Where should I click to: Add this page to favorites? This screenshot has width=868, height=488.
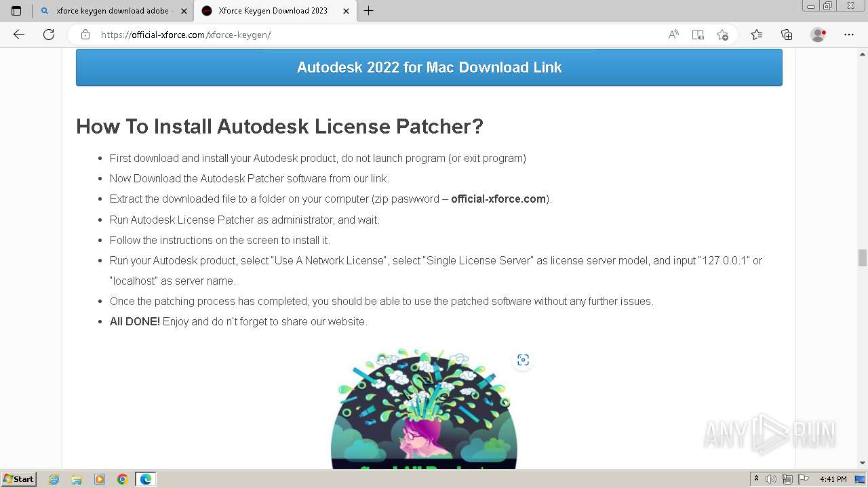tap(722, 35)
